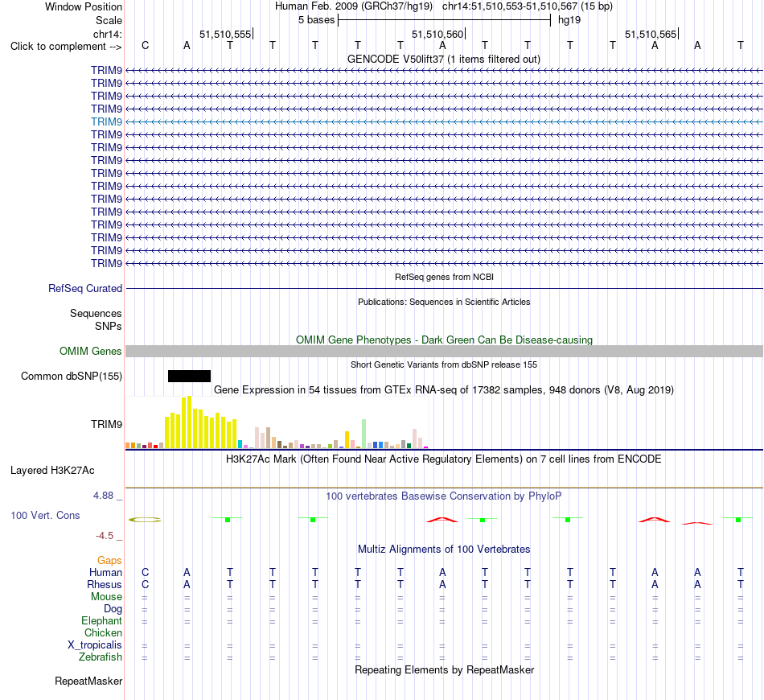Click the 'RefSeq Curated' track label
The height and width of the screenshot is (700, 764).
84,289
